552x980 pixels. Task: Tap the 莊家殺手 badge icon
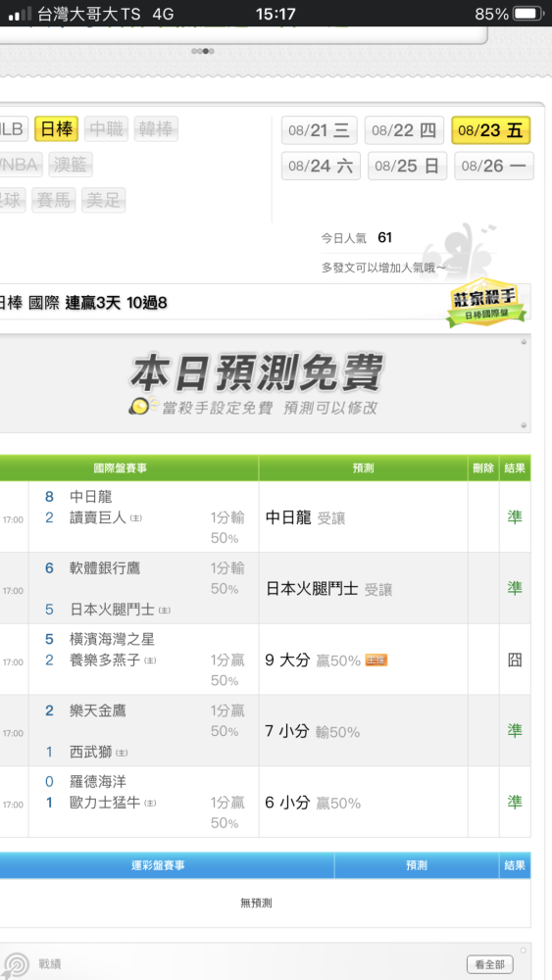click(x=485, y=303)
